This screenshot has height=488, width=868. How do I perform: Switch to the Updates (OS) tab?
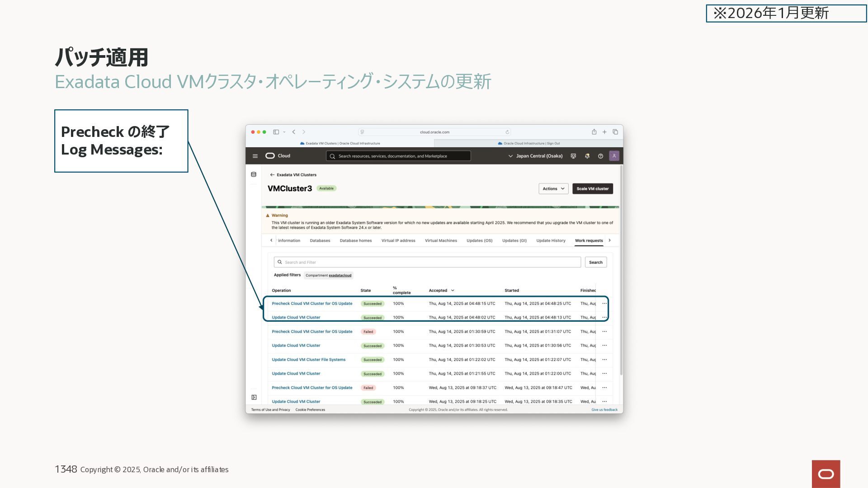point(479,240)
